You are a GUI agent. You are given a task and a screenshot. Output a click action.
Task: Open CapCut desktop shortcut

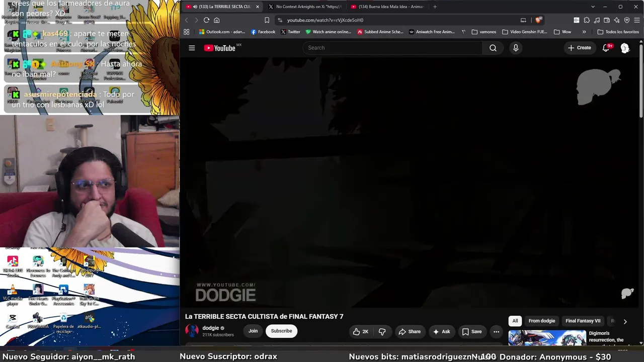(13, 321)
